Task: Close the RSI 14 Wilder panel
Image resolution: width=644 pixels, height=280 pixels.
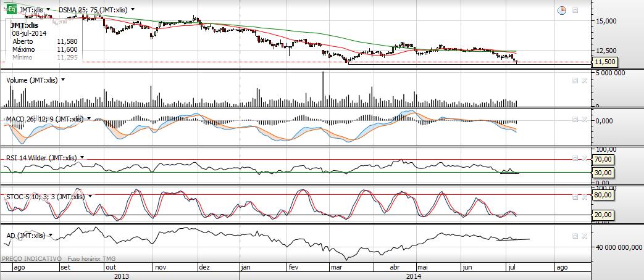Action: [584, 158]
